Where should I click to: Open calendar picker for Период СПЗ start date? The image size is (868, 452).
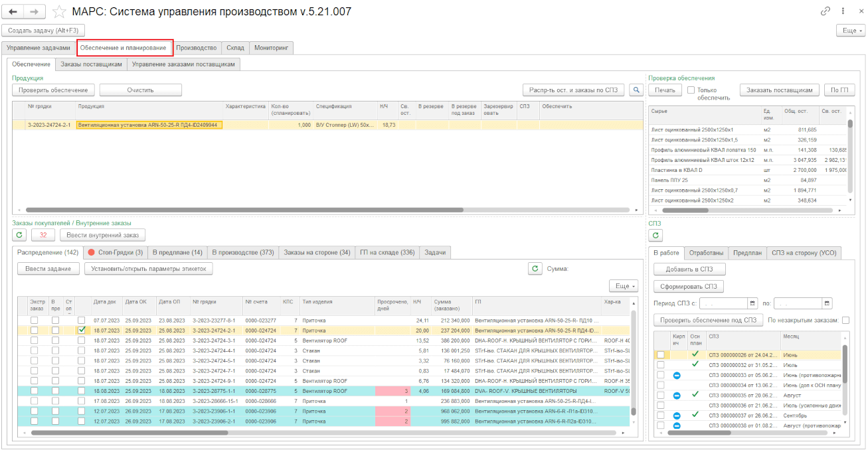(752, 303)
